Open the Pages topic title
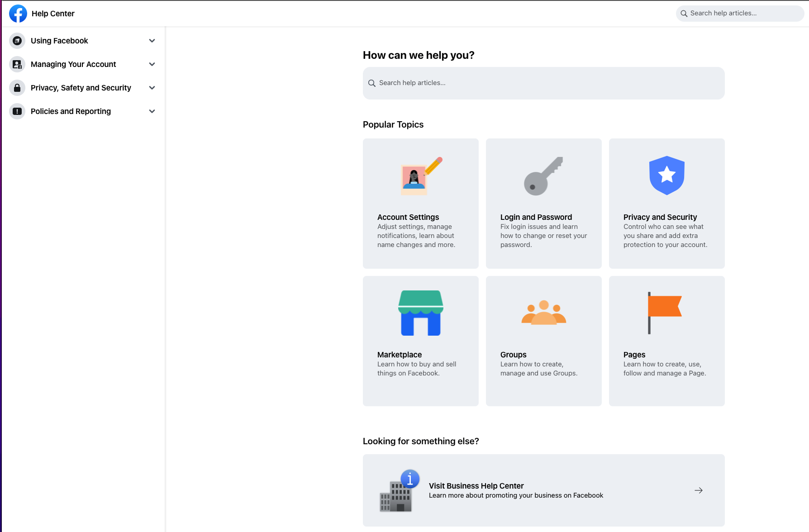 634,355
